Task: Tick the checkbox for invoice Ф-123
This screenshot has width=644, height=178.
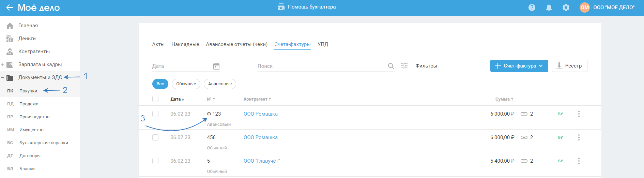Action: (155, 114)
